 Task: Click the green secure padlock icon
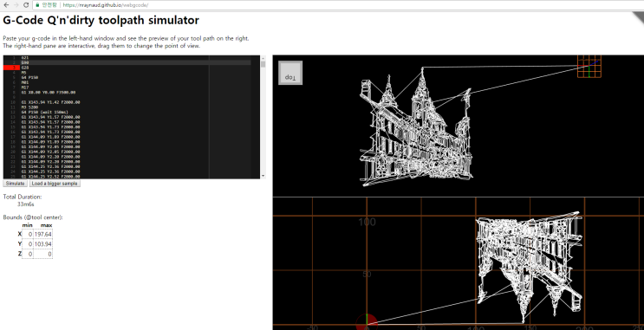pyautogui.click(x=37, y=5)
